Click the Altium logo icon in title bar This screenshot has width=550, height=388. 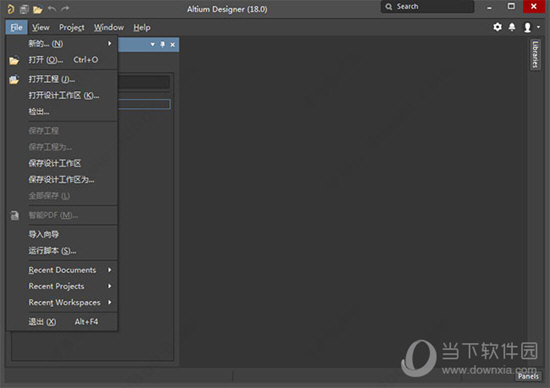click(x=11, y=9)
